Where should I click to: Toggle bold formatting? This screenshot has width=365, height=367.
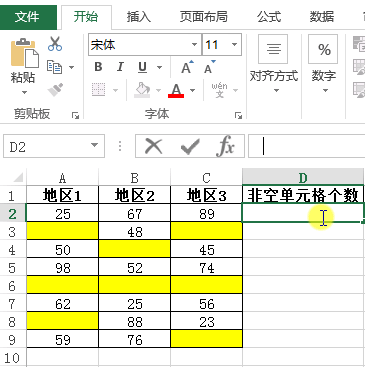click(x=98, y=67)
